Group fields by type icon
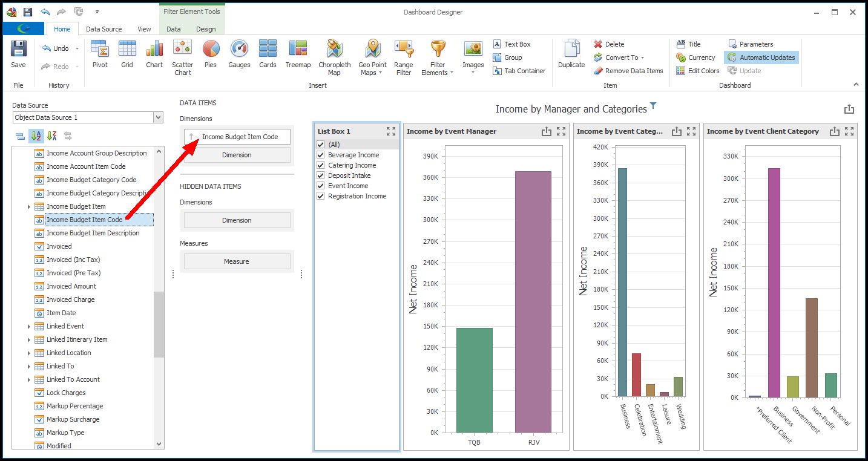Screen dimensions: 868x461 (20, 136)
